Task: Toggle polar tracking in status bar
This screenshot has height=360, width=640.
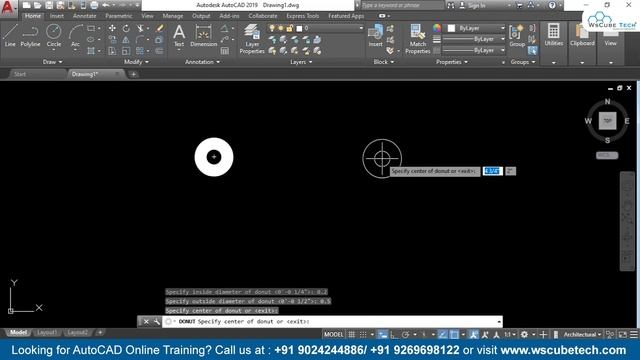Action: point(405,335)
